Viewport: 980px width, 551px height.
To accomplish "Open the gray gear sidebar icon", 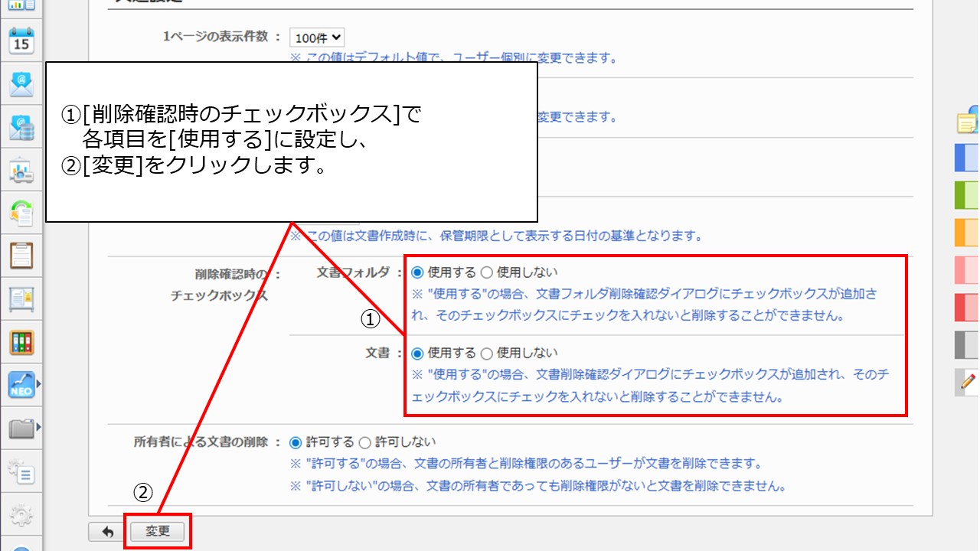I will click(21, 515).
